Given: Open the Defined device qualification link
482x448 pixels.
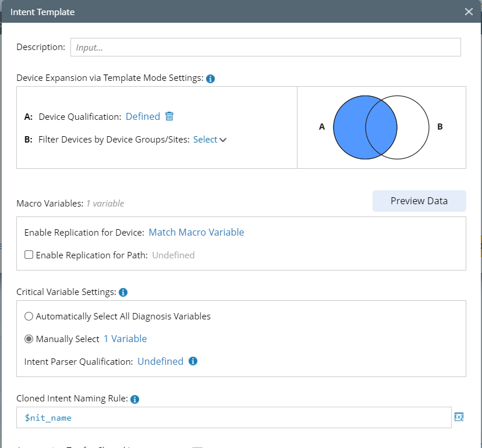Looking at the screenshot, I should [x=143, y=116].
